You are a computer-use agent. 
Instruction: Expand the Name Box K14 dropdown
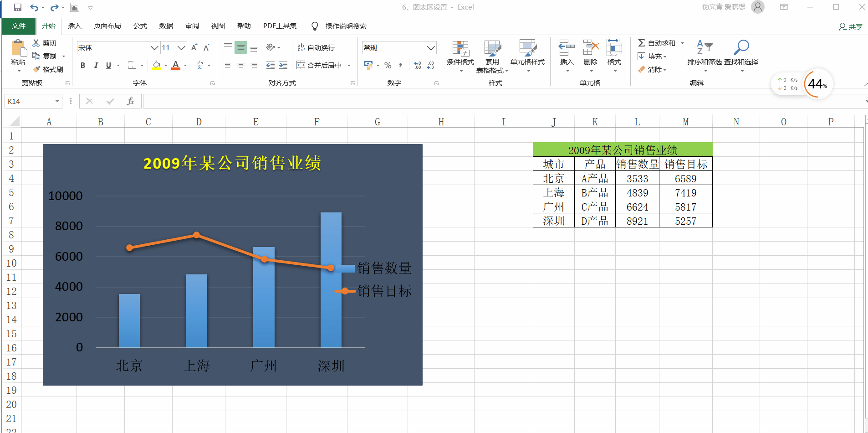click(57, 101)
